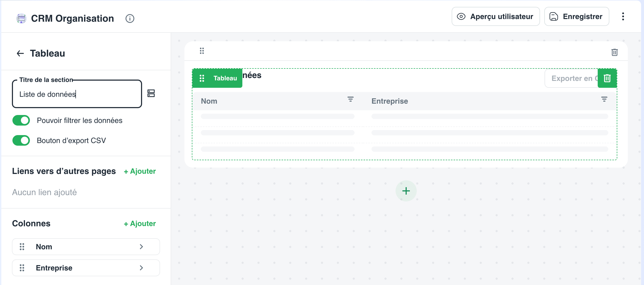Click Enregistrer button

point(577,16)
